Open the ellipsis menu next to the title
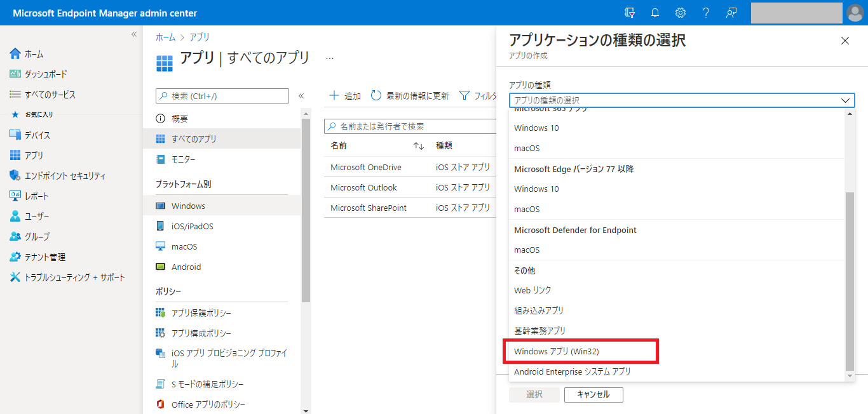 point(330,58)
